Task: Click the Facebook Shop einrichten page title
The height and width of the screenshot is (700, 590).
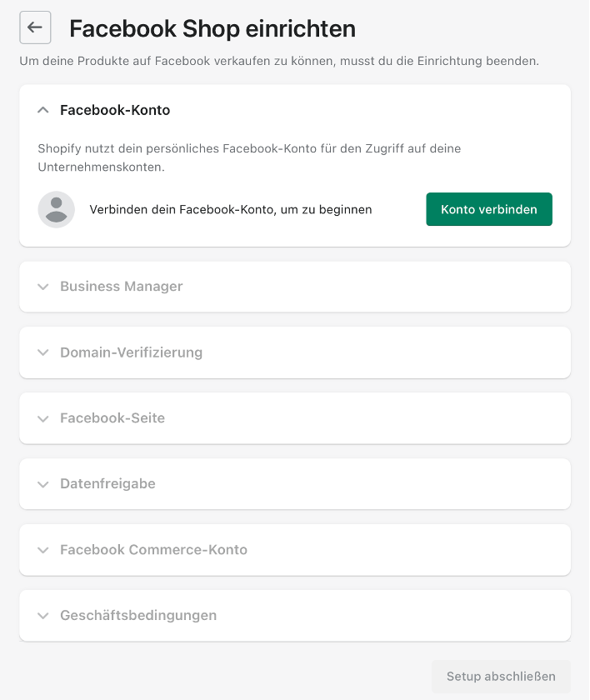Action: pos(212,28)
